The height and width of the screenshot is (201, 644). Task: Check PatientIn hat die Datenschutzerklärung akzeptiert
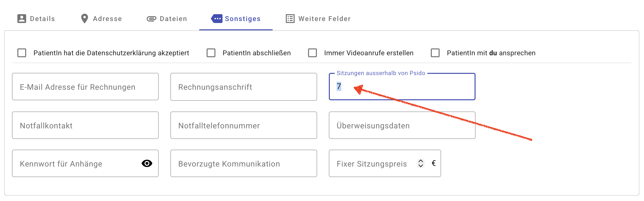(x=22, y=53)
